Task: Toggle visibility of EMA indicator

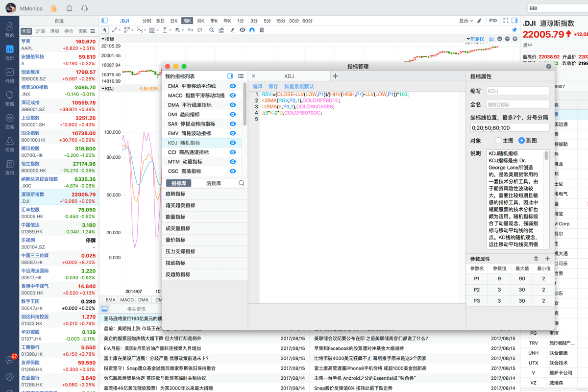Action: pyautogui.click(x=233, y=86)
